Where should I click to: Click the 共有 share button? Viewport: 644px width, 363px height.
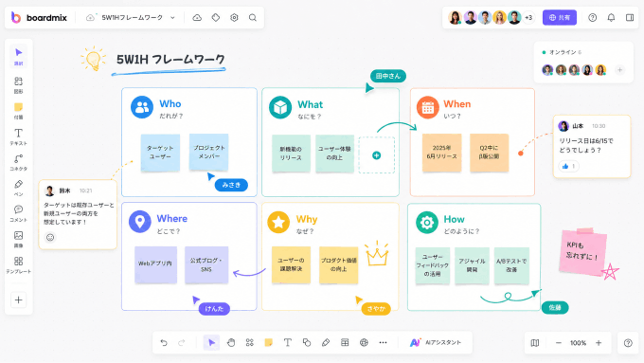coord(560,18)
